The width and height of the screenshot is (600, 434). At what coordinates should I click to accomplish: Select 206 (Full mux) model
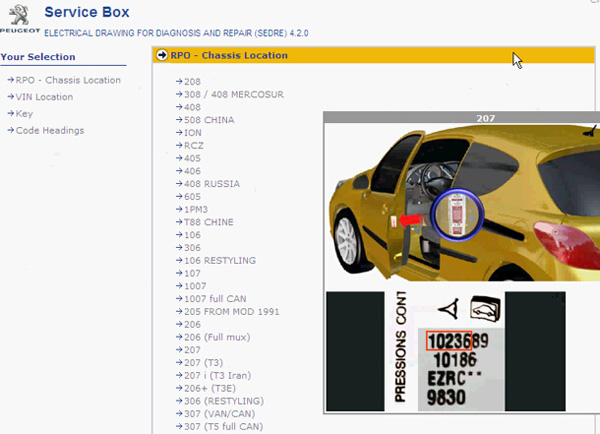217,337
